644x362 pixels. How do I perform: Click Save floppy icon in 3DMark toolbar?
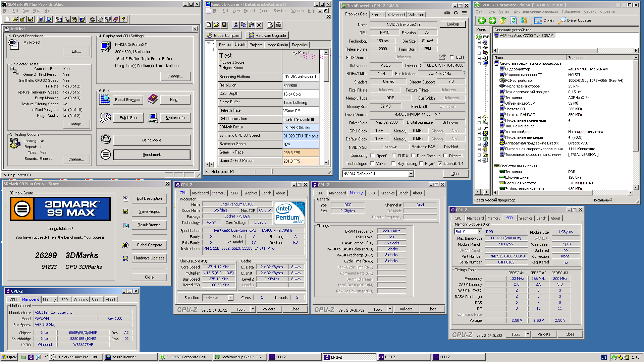pos(31,19)
